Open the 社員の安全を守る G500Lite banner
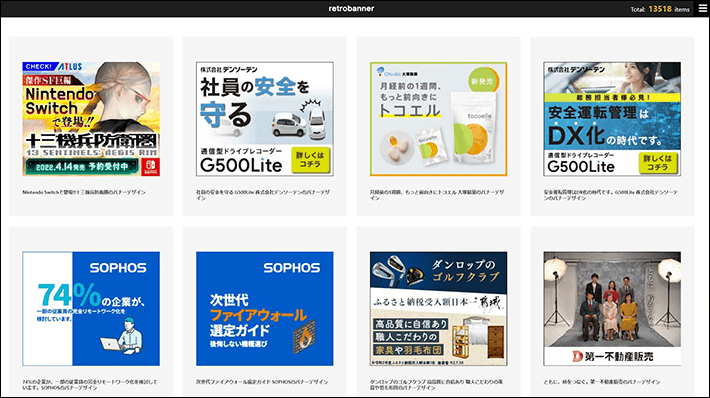Viewport: 710px width, 398px height. tap(265, 119)
